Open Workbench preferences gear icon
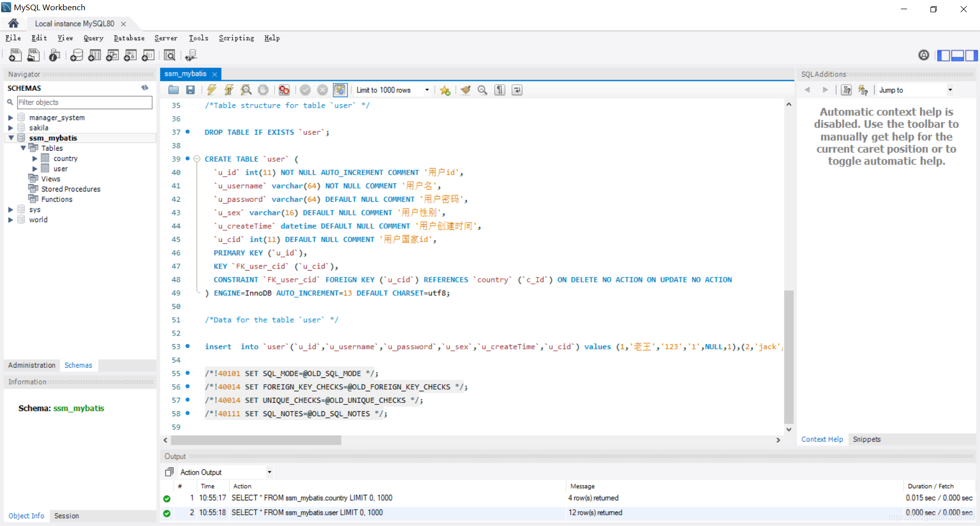Image resolution: width=980 pixels, height=526 pixels. (x=924, y=55)
